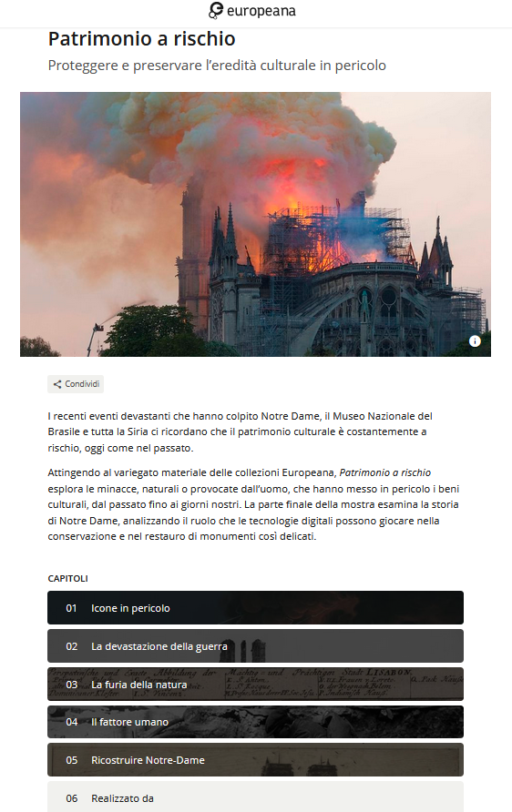Open chapter 02 La devastazione della guerra
512x812 pixels.
point(255,646)
